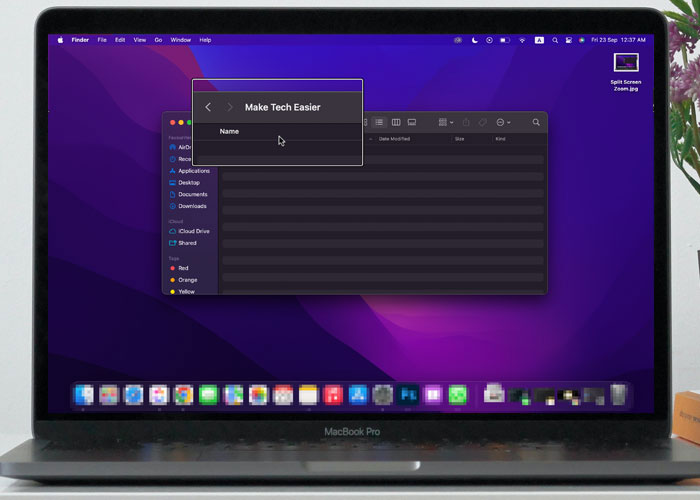Open Safari from the Dock
Image resolution: width=700 pixels, height=500 pixels.
click(133, 395)
